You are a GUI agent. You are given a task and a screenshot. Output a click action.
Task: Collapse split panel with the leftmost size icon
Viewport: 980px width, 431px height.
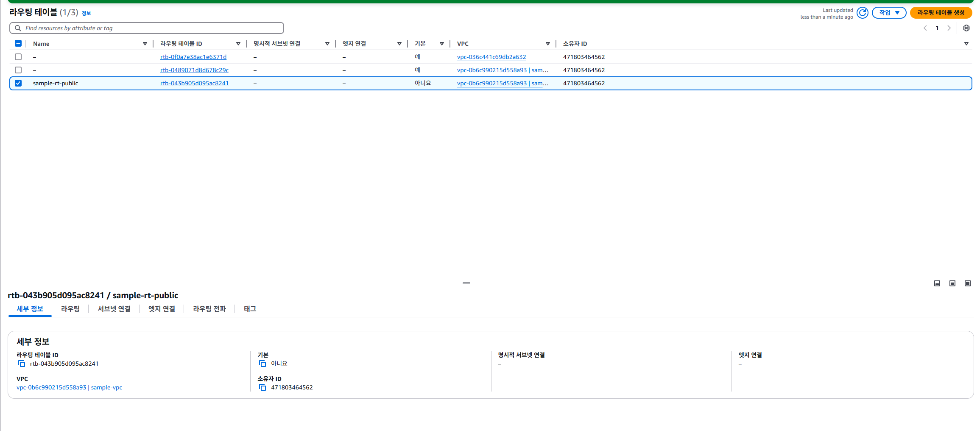937,283
